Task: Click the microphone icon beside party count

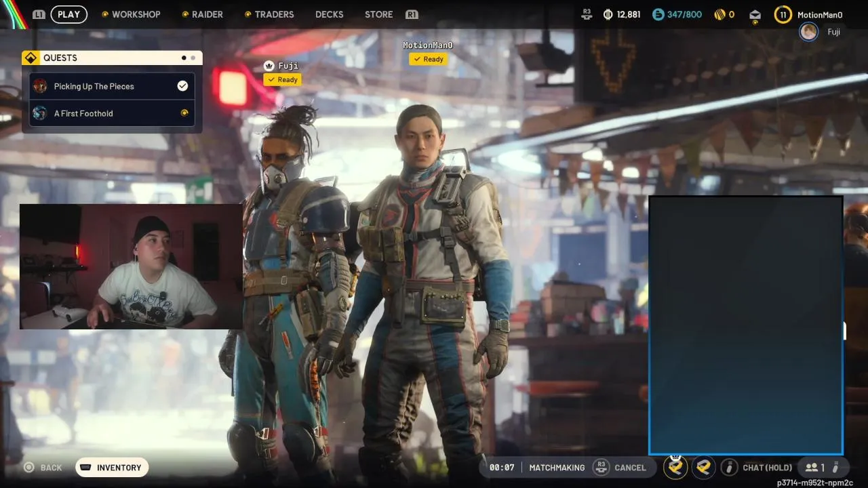Action: coord(835,467)
